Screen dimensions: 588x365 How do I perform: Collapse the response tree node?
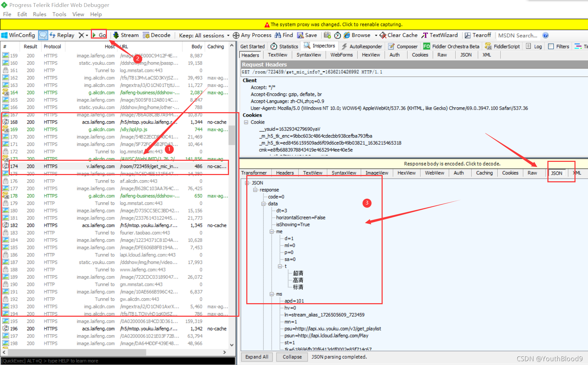click(x=256, y=190)
